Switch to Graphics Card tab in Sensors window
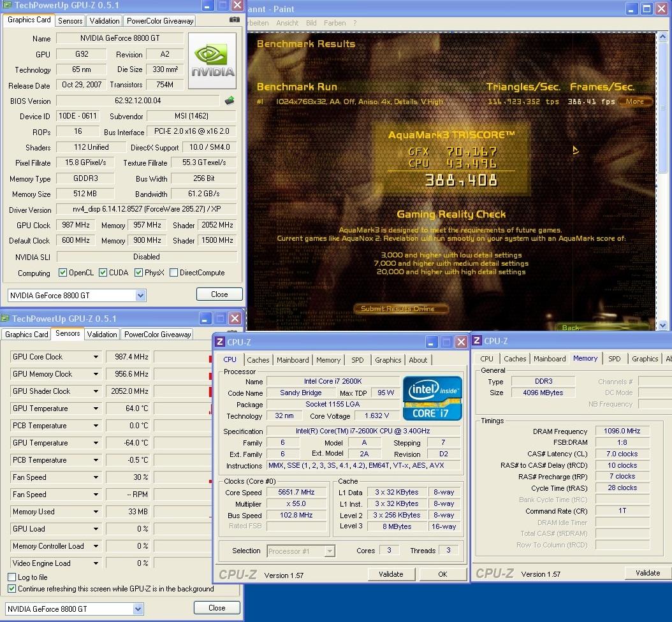The height and width of the screenshot is (622, 672). [27, 334]
